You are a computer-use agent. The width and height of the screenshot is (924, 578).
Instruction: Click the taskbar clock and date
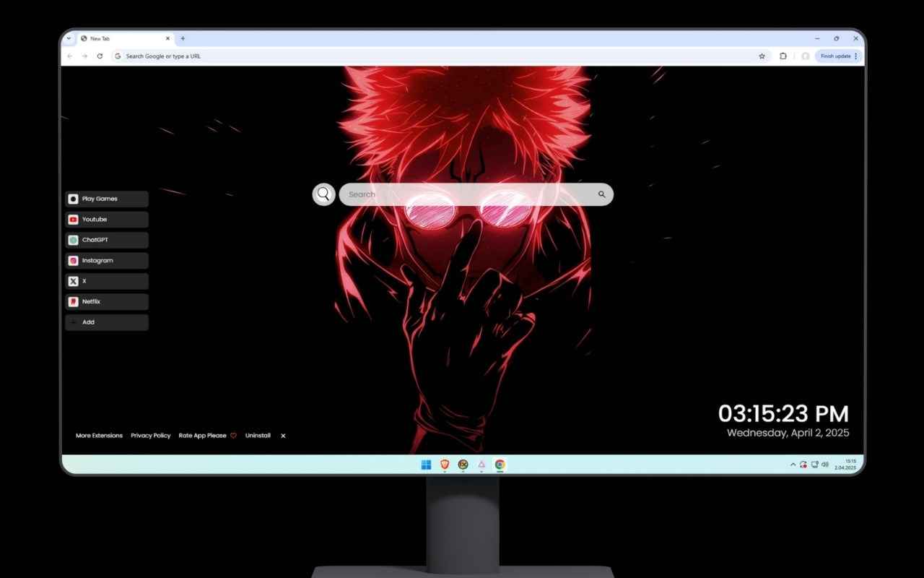845,465
